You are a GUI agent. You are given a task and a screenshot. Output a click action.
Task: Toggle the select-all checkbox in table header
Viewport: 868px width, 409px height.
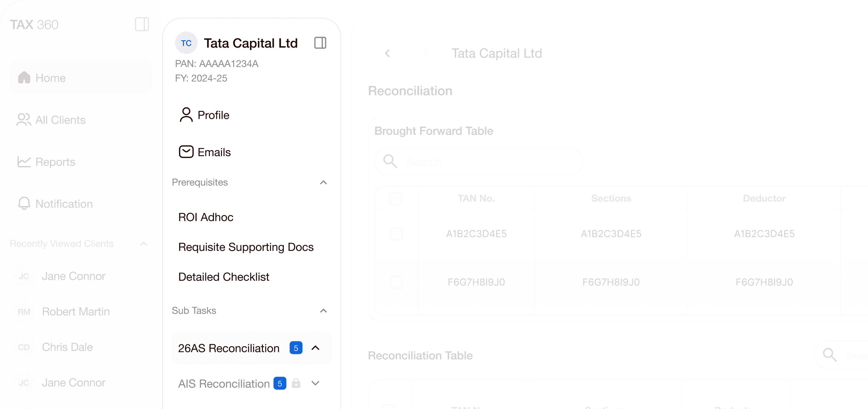(395, 198)
